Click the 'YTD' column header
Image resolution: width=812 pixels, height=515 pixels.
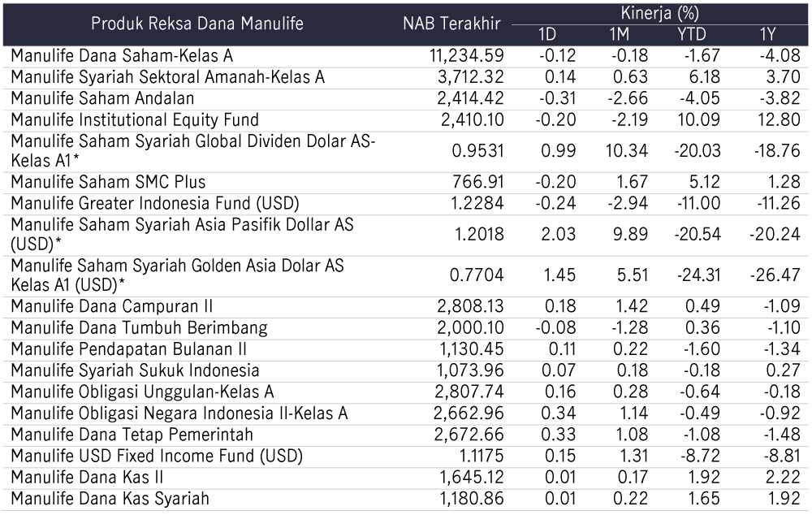coord(692,35)
